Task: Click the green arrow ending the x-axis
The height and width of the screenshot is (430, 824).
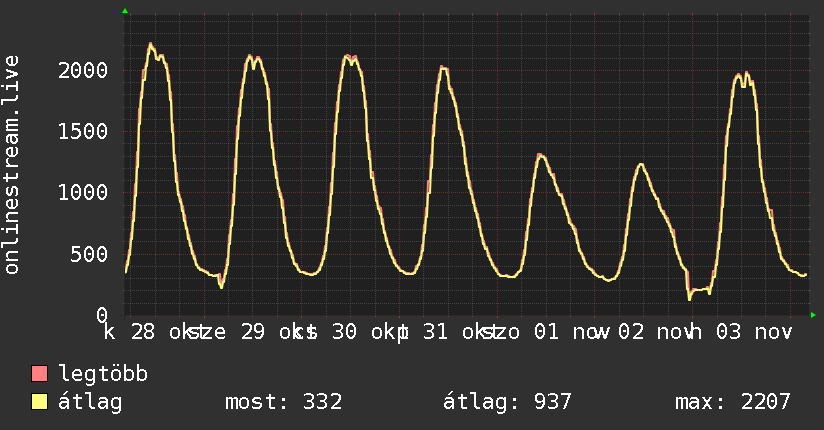Action: [x=814, y=315]
